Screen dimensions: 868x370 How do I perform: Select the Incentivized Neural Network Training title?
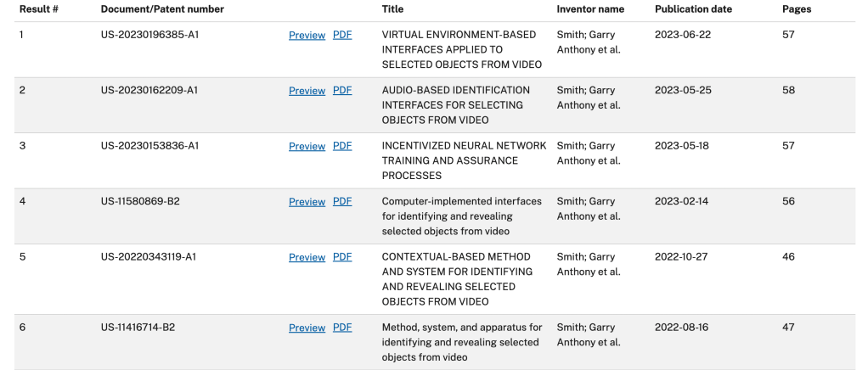click(x=464, y=160)
